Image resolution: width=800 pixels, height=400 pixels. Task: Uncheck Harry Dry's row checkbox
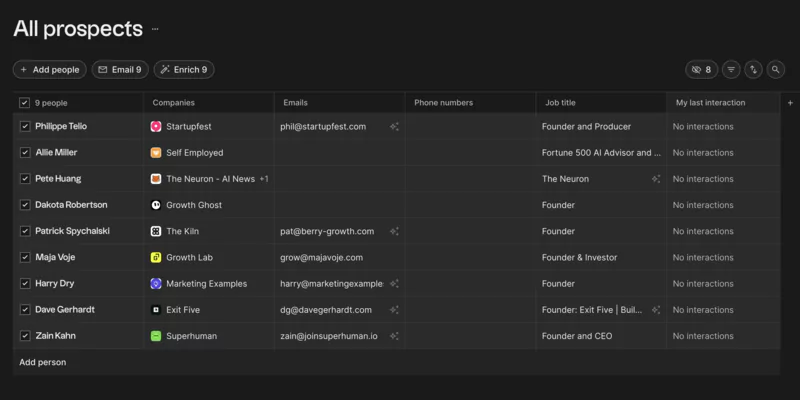24,284
